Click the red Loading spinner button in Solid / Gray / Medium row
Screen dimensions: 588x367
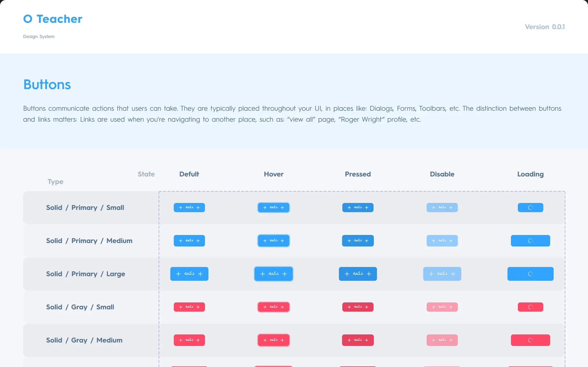click(530, 340)
